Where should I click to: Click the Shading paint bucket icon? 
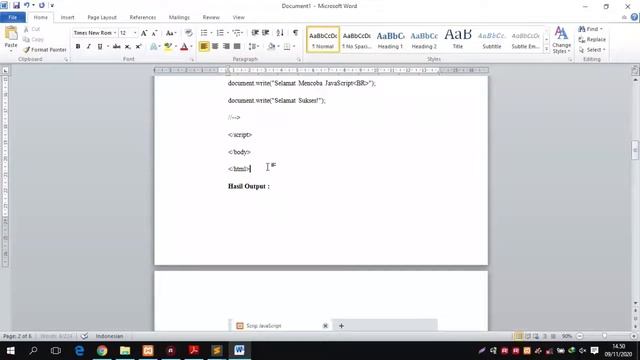pos(271,47)
